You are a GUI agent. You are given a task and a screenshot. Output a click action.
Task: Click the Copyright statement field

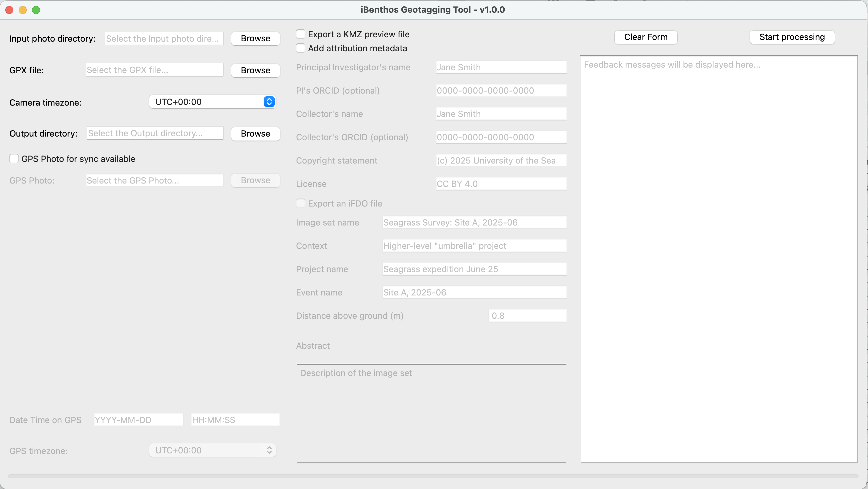[501, 160]
